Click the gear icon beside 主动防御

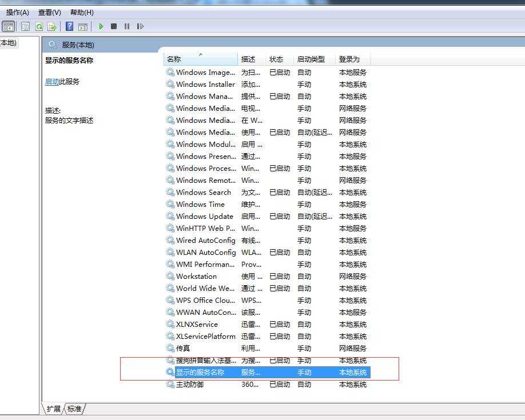pos(170,385)
